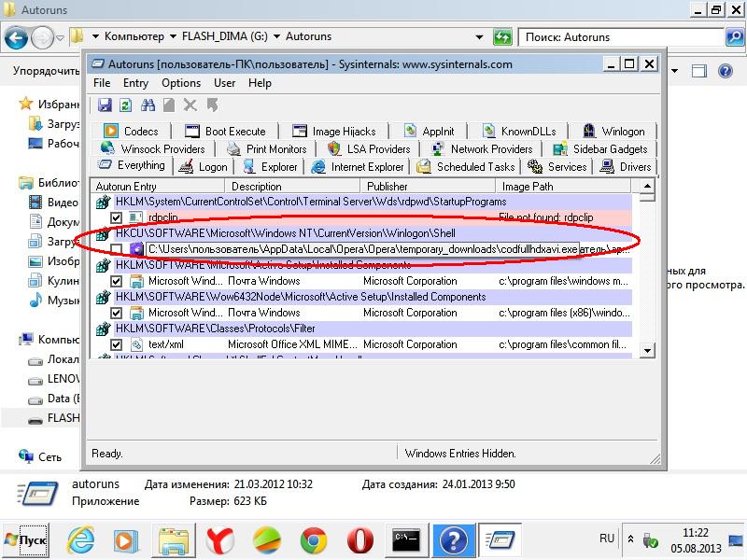
Task: Uncheck the rdpclip autorun entry checkbox
Action: click(x=117, y=217)
